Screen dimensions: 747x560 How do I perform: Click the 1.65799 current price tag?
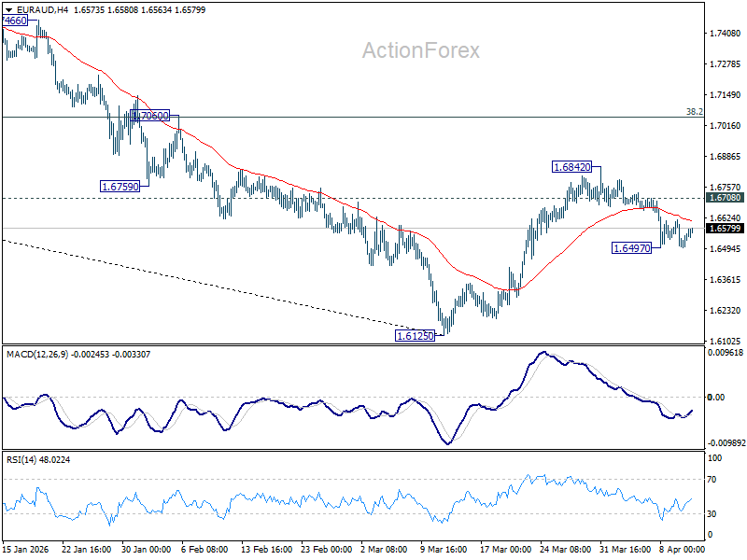coord(726,229)
